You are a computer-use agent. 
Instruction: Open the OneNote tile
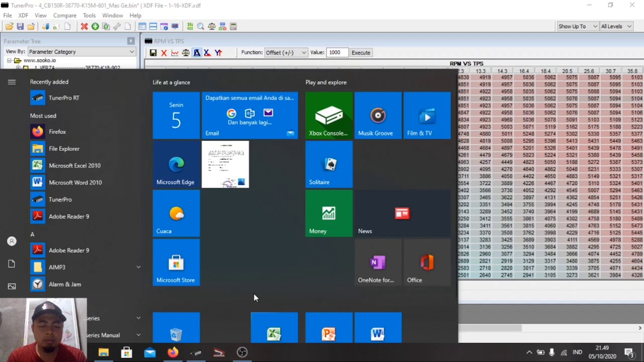click(x=378, y=262)
